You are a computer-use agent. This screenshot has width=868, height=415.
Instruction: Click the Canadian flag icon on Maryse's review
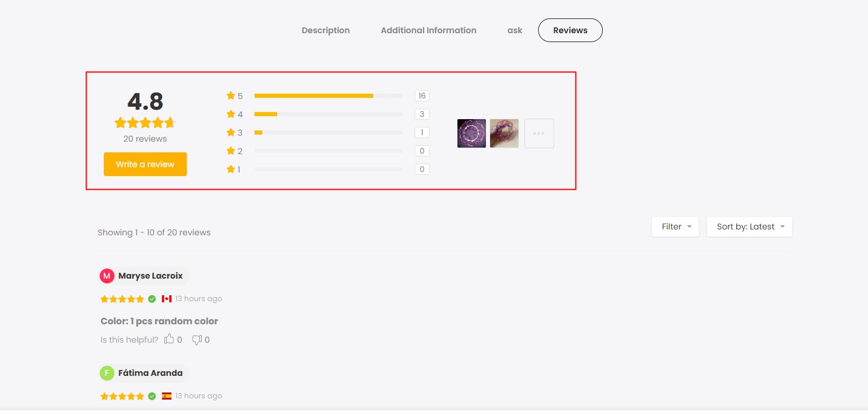point(167,299)
